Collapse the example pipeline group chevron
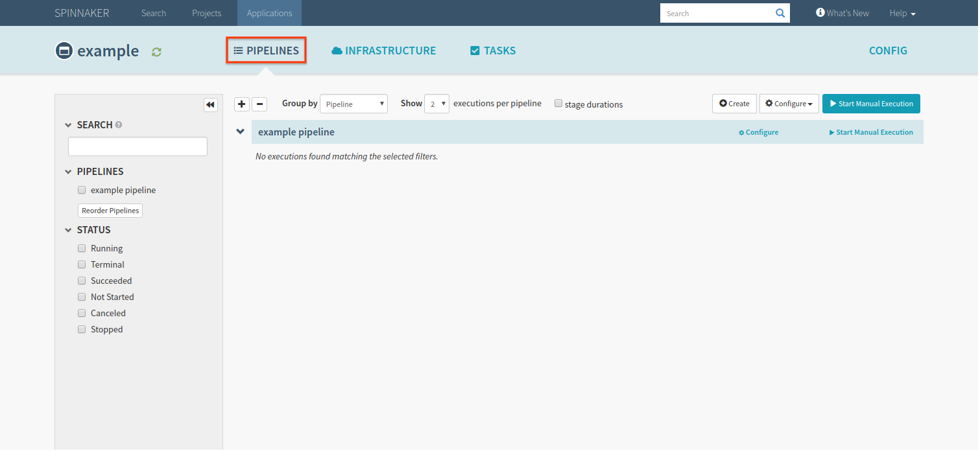This screenshot has width=980, height=451. click(x=240, y=131)
